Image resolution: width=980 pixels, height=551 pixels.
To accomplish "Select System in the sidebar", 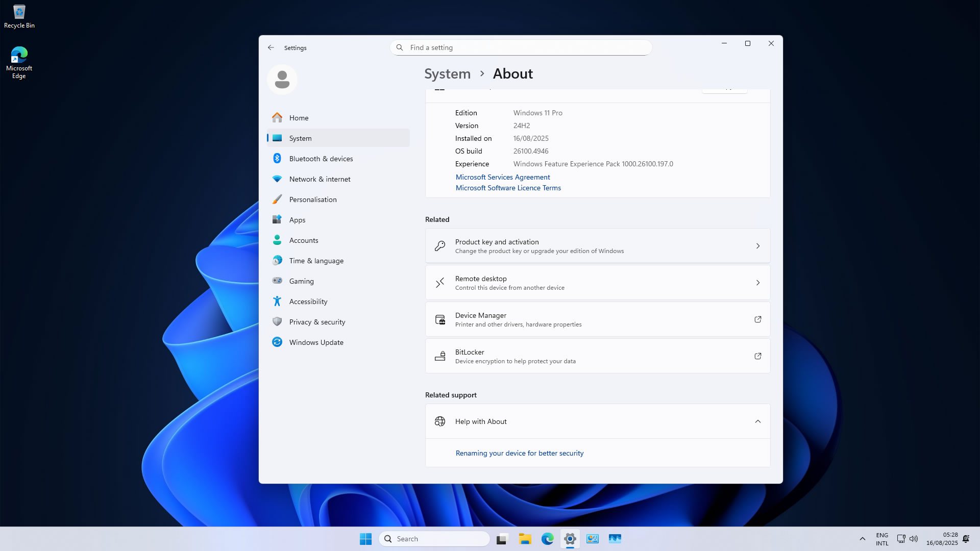I will [x=338, y=138].
